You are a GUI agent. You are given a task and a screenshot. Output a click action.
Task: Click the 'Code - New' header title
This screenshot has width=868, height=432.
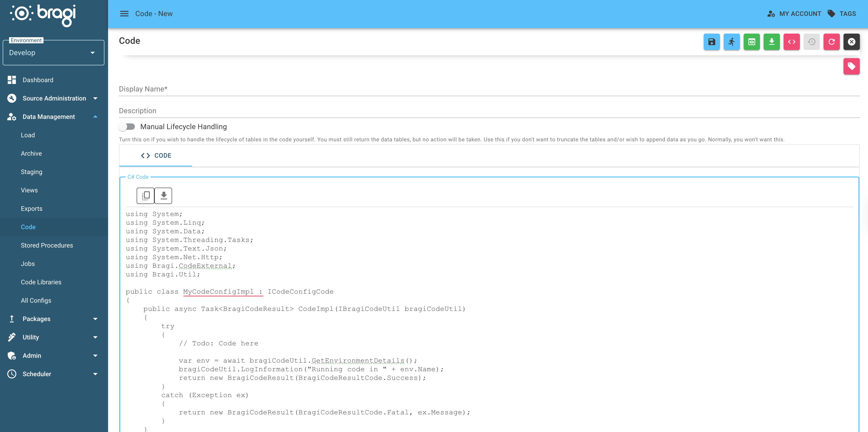pos(154,14)
